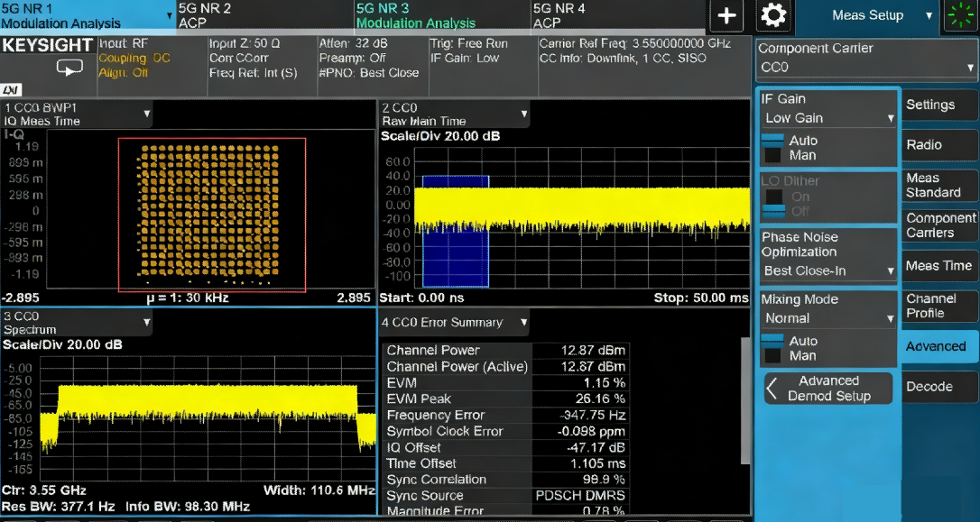Open the Raw Main Time window arrow
Viewport: 980px width, 522px height.
pos(522,114)
